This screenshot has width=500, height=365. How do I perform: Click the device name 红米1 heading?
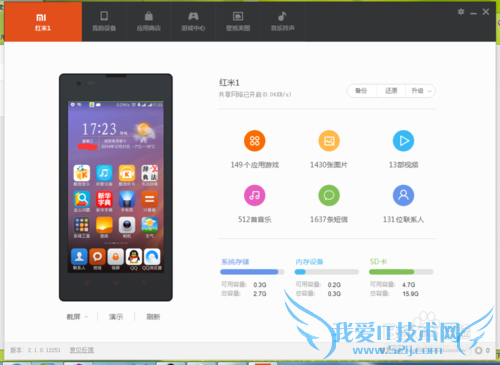coord(229,82)
